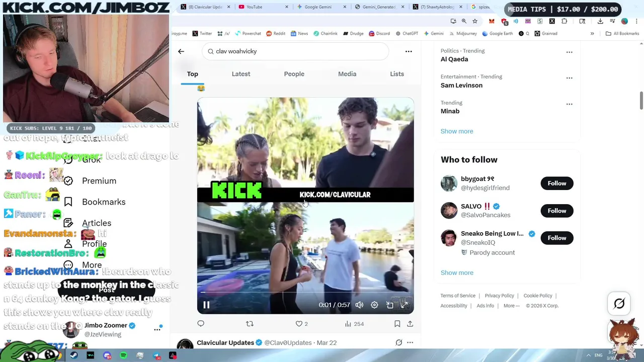Open Grok actions on Clavicular Updates post
Viewport: 644px width, 362px height.
[x=398, y=343]
